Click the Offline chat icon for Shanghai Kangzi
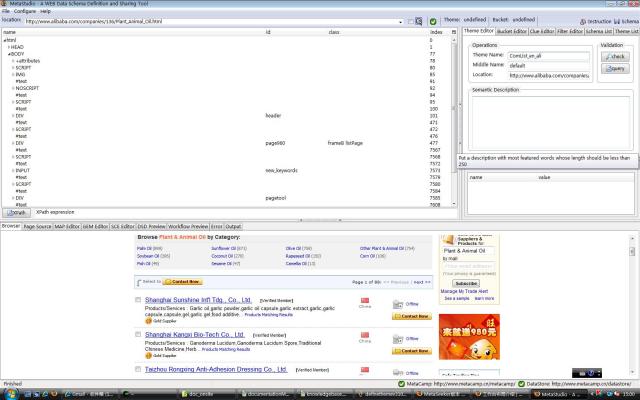This screenshot has height=400, width=640. tap(398, 339)
